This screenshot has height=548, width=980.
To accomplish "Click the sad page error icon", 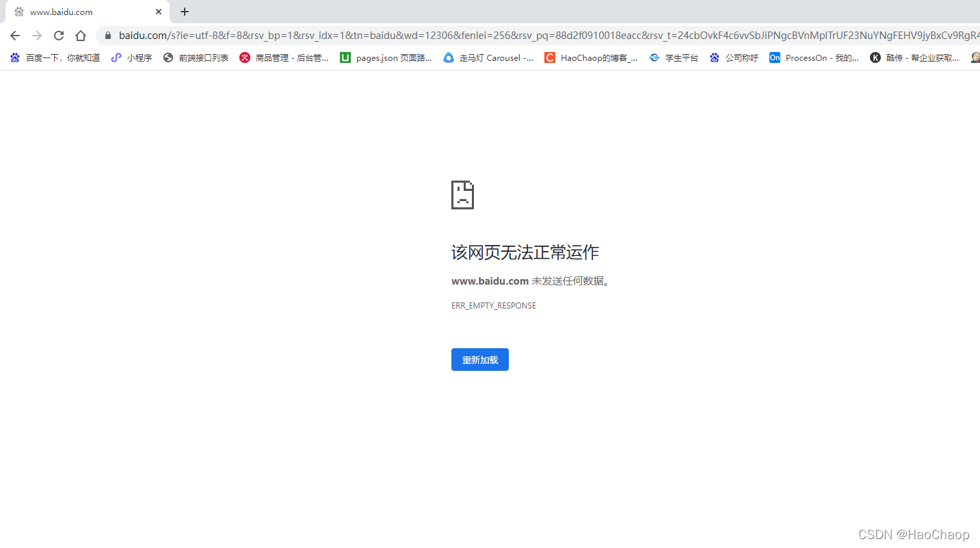I will point(463,195).
